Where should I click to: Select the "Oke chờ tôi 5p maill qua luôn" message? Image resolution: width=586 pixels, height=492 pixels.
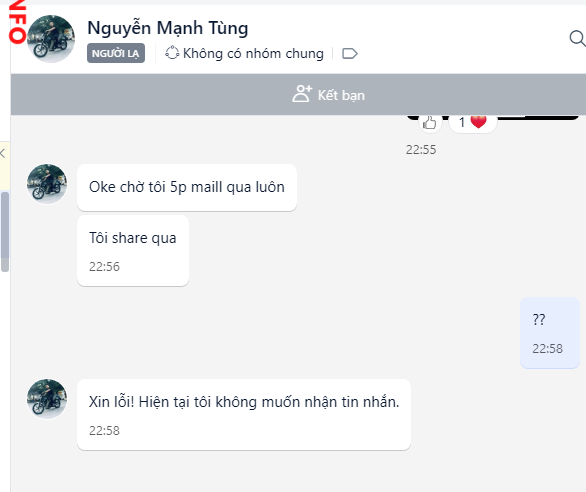[187, 187]
